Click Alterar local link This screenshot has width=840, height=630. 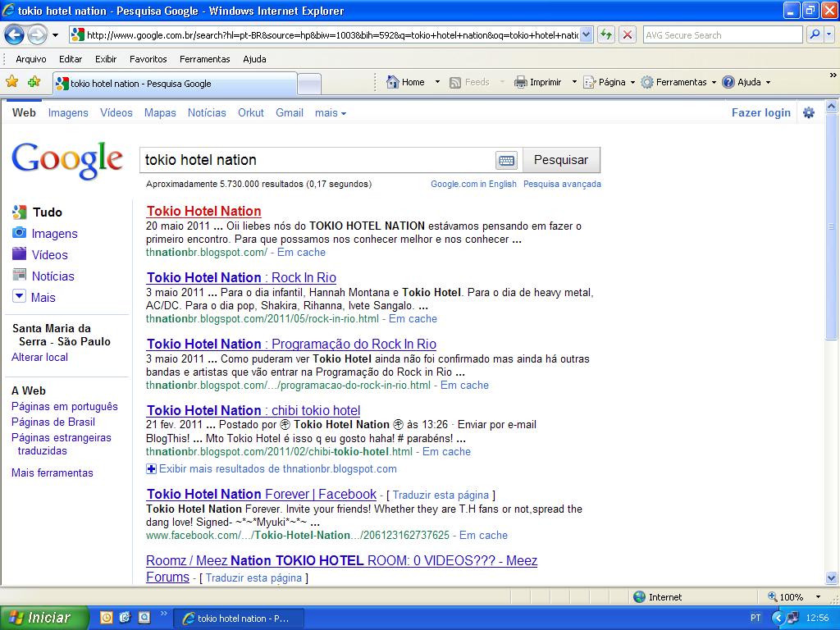pos(39,358)
